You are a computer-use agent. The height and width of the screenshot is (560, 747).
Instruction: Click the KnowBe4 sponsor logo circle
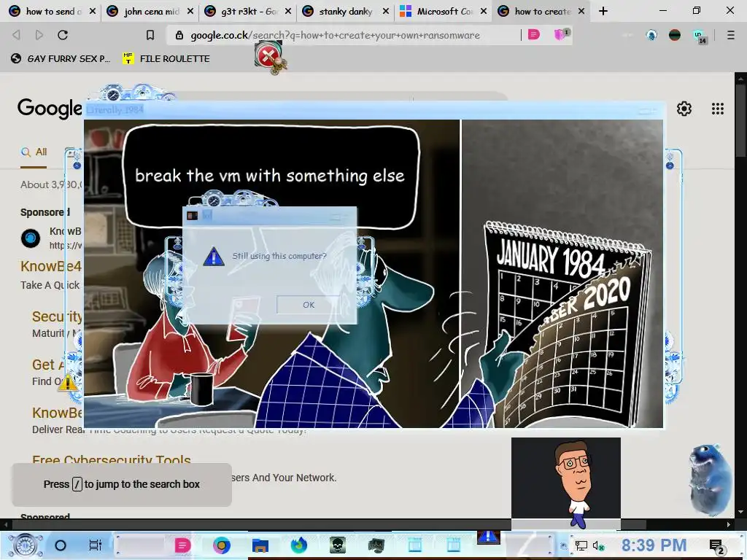pyautogui.click(x=31, y=238)
